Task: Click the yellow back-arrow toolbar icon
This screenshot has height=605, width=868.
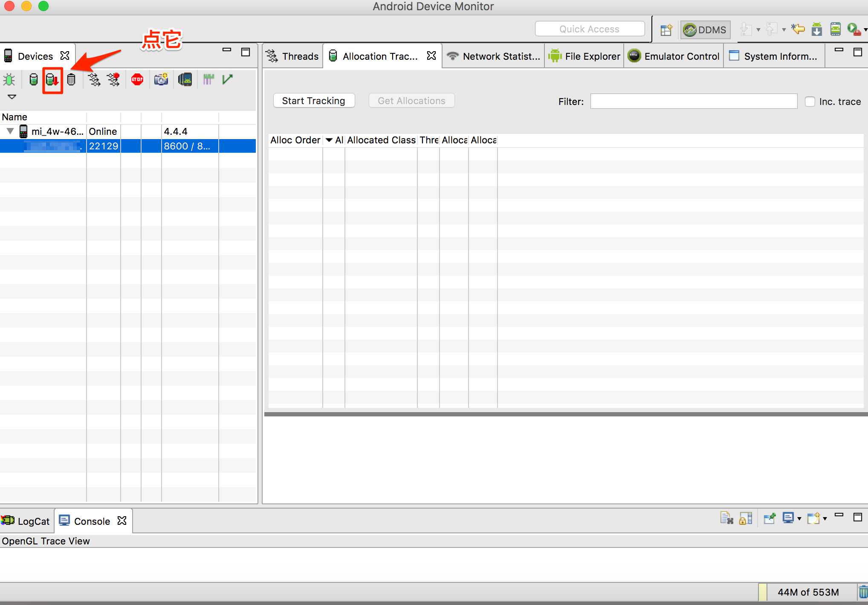Action: [798, 29]
